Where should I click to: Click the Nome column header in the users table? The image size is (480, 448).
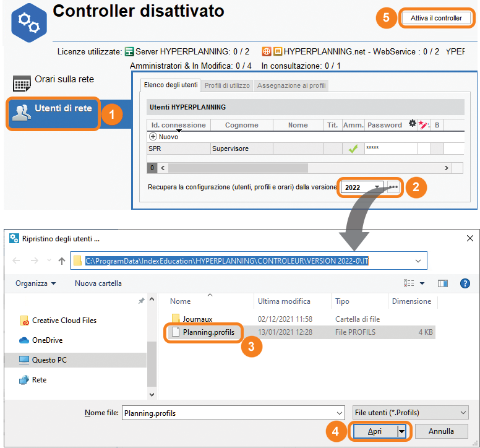298,125
